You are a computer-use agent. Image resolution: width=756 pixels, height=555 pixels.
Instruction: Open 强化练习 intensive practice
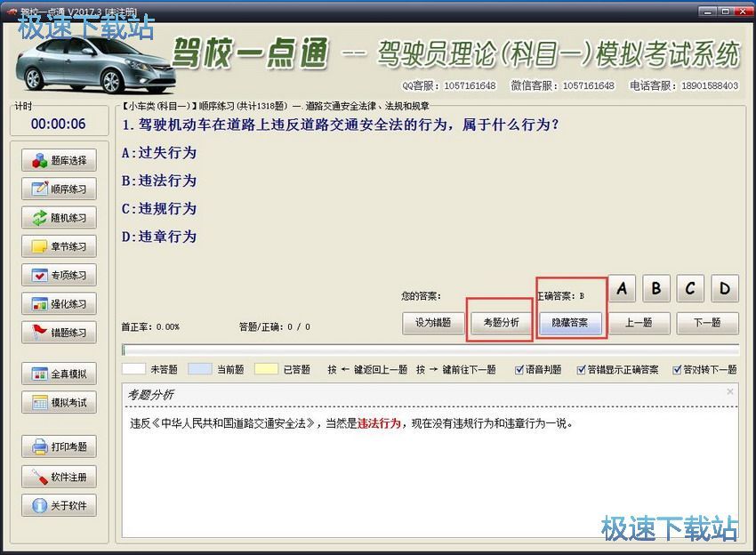coord(59,304)
